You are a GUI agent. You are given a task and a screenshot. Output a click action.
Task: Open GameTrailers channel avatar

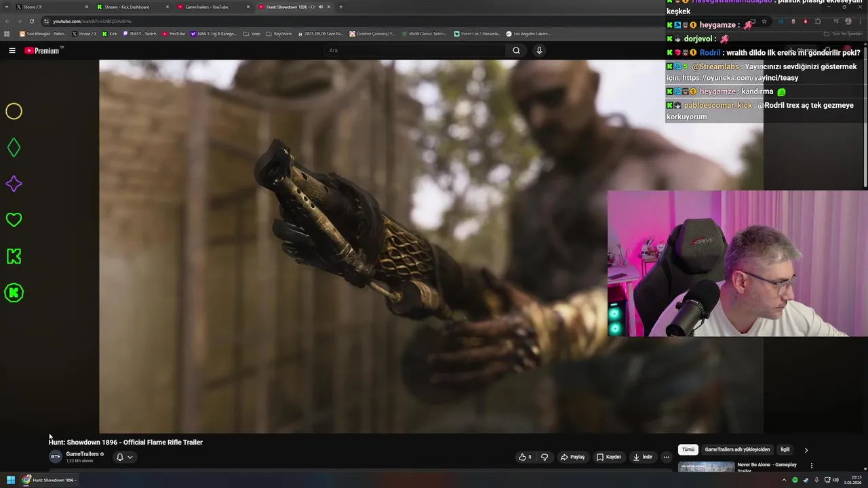click(x=55, y=457)
